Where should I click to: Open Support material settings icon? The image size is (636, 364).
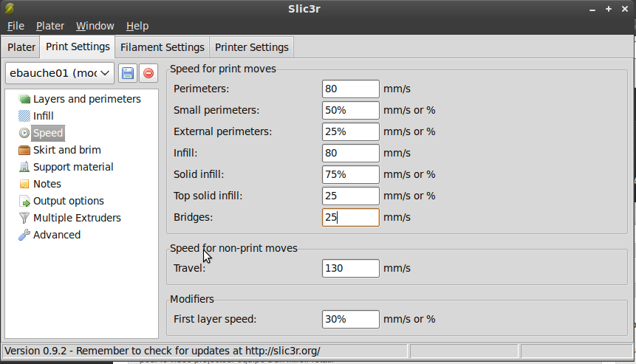coord(24,167)
